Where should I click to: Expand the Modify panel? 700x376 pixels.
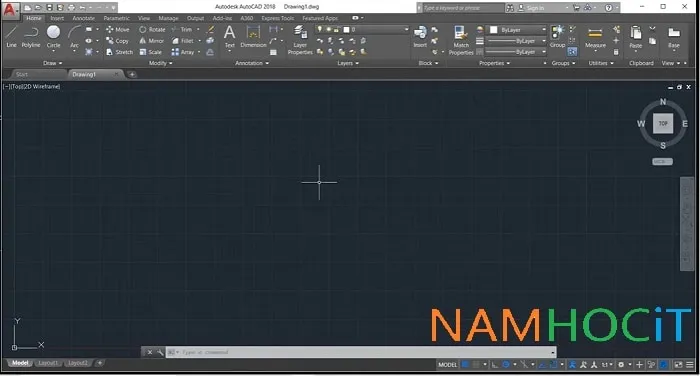point(161,63)
